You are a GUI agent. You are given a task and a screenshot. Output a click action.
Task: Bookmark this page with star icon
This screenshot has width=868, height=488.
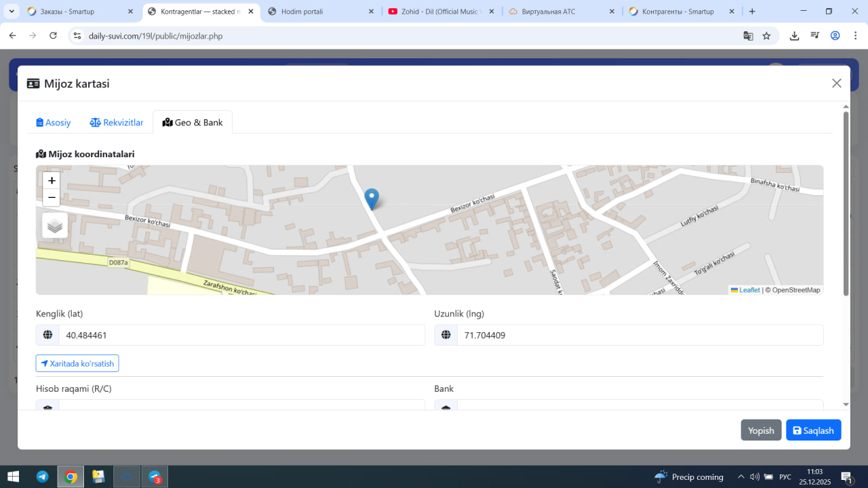tap(766, 36)
